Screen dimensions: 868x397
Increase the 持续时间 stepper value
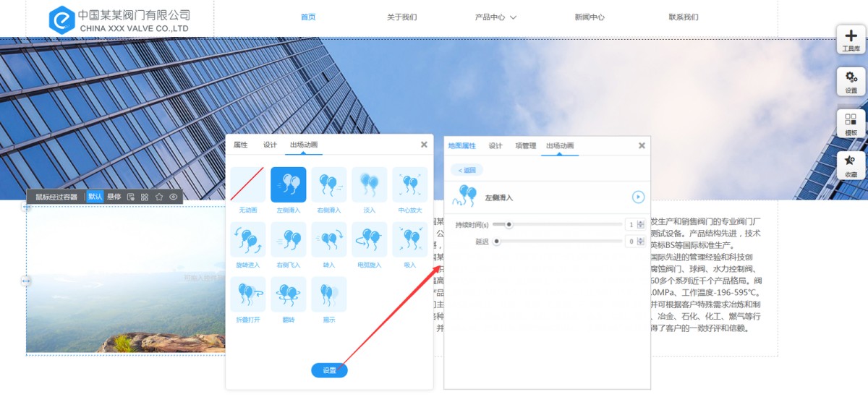641,222
